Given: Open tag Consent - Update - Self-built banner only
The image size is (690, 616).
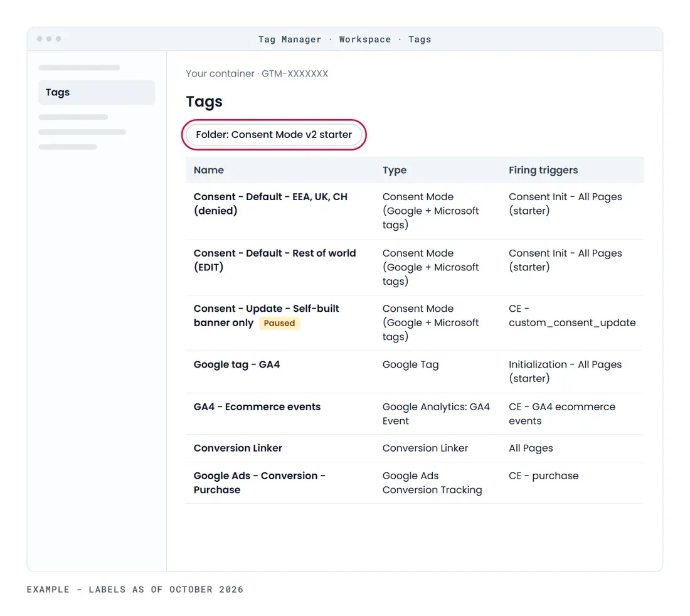Looking at the screenshot, I should click(266, 316).
